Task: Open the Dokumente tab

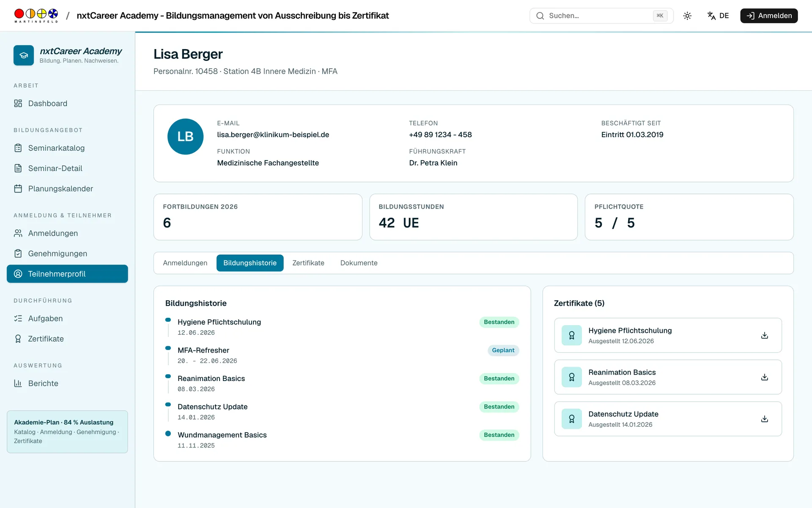Action: point(359,263)
